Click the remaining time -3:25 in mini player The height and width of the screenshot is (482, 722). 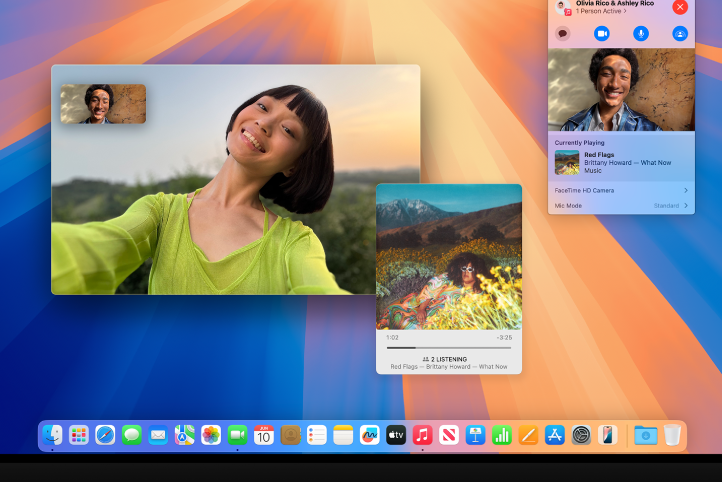tap(505, 337)
